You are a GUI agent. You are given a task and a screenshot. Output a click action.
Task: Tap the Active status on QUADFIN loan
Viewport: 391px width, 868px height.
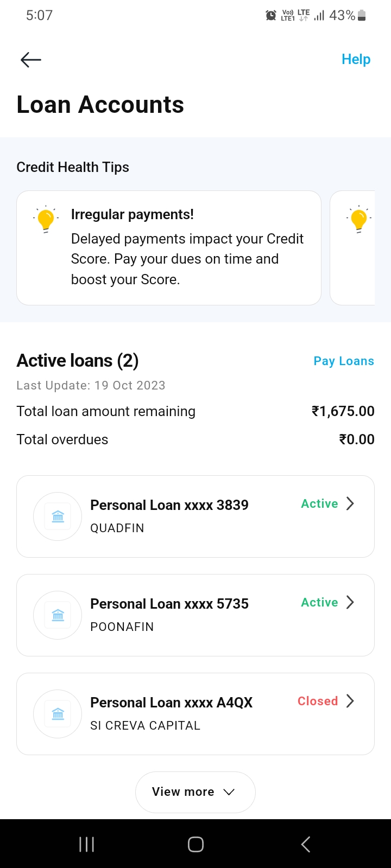point(319,504)
